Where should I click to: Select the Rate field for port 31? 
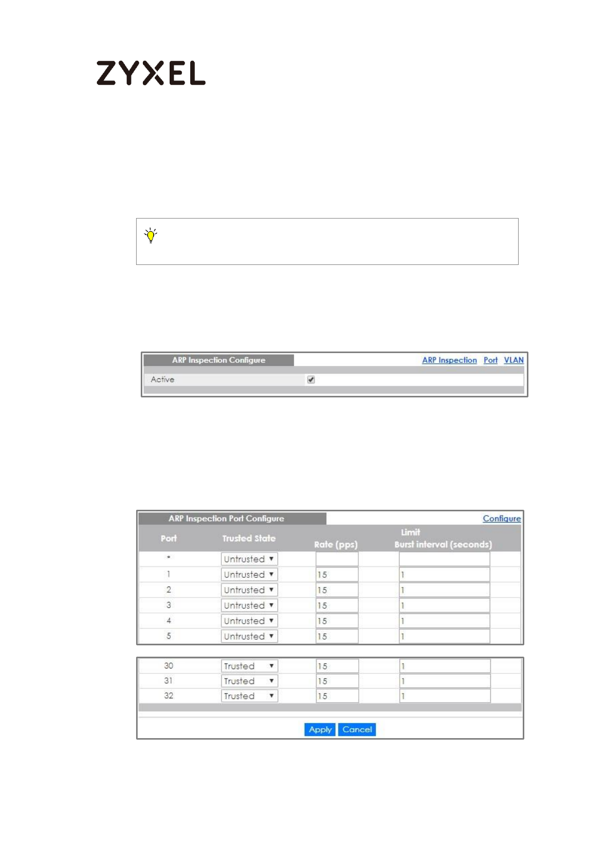tap(337, 681)
